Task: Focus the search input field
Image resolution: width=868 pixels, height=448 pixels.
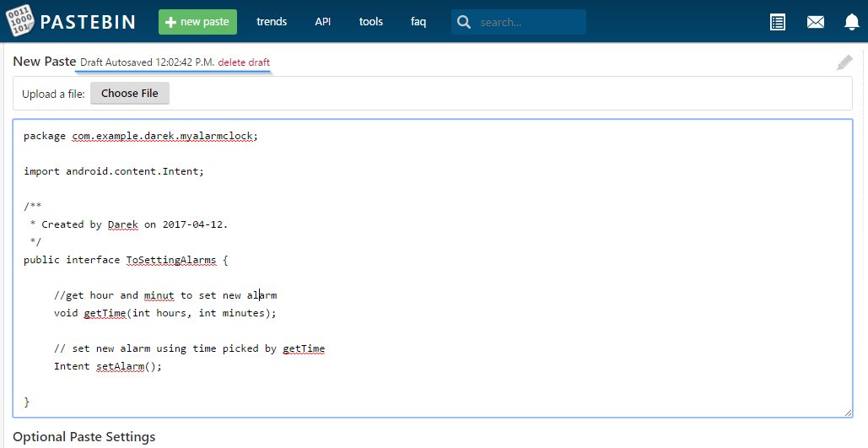Action: 519,22
